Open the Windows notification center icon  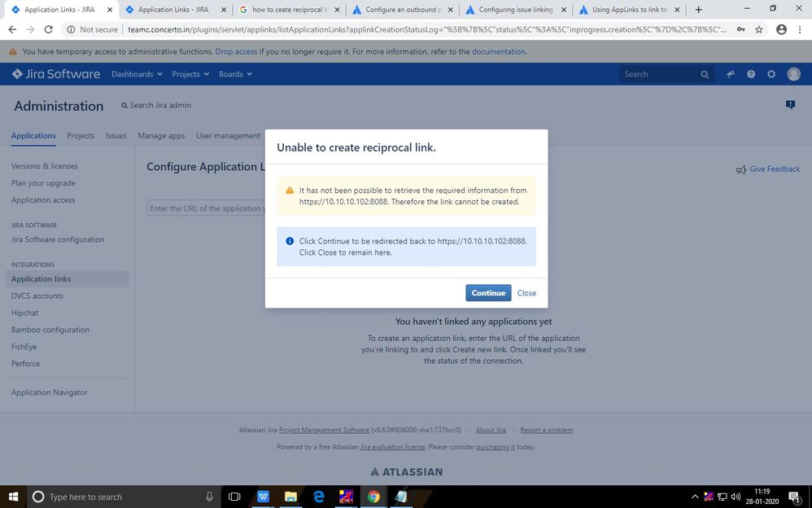794,497
